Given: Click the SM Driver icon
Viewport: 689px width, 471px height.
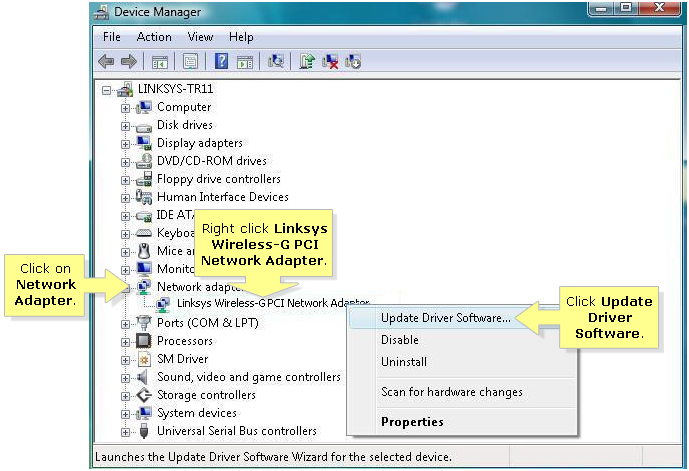Looking at the screenshot, I should (144, 359).
